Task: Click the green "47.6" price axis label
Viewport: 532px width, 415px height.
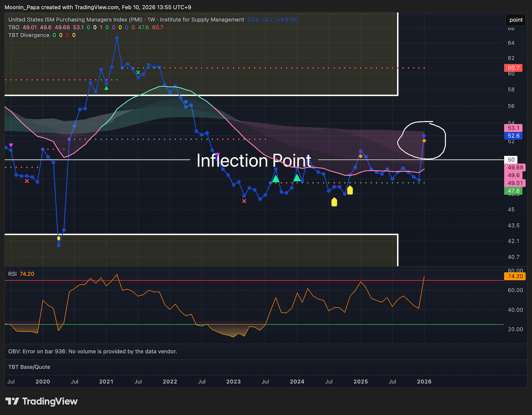Action: [513, 191]
